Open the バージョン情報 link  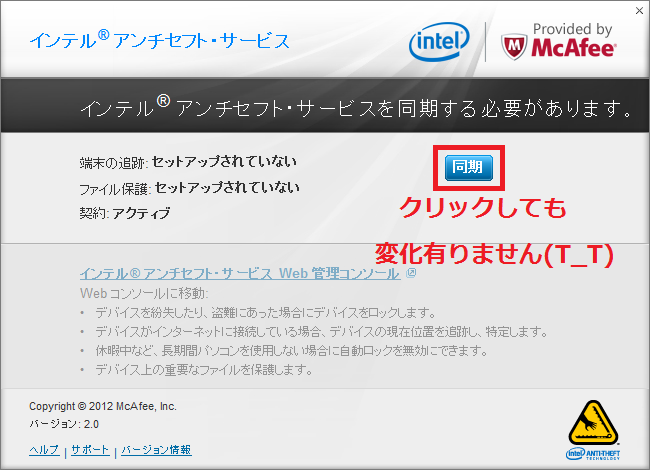[x=156, y=450]
